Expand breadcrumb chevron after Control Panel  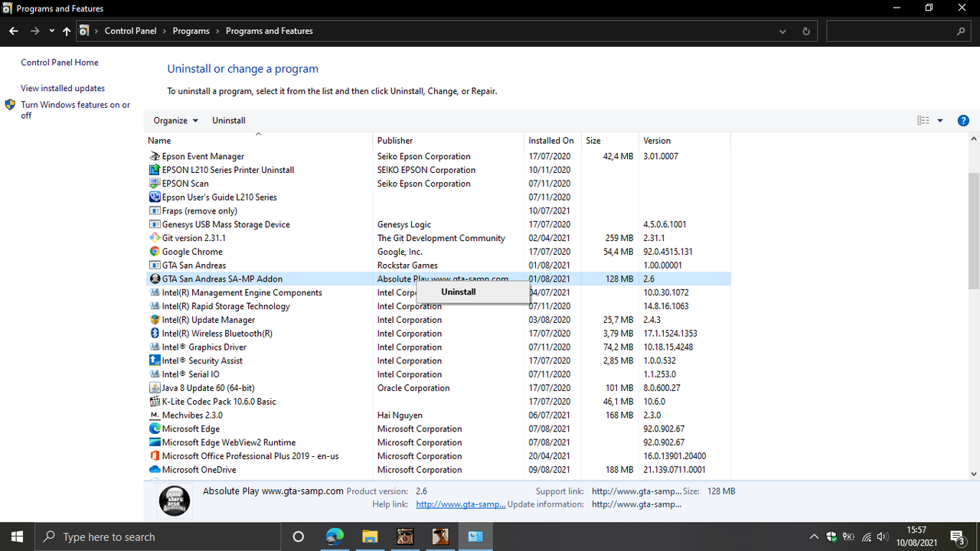[165, 31]
